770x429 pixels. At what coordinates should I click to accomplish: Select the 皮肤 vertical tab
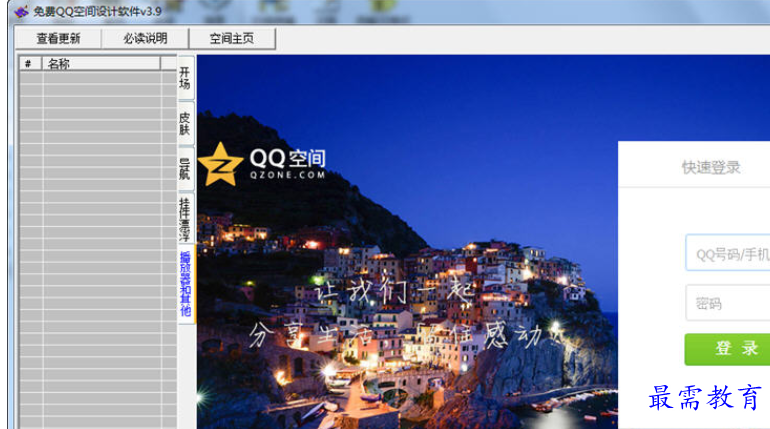[185, 123]
